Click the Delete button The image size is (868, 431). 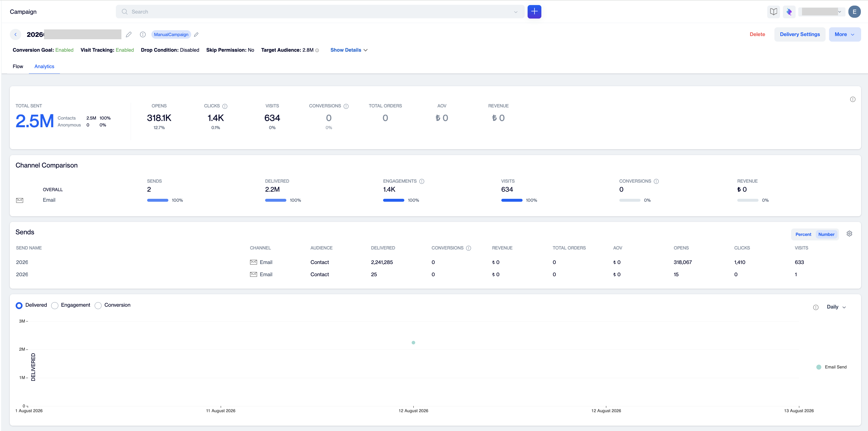(757, 34)
